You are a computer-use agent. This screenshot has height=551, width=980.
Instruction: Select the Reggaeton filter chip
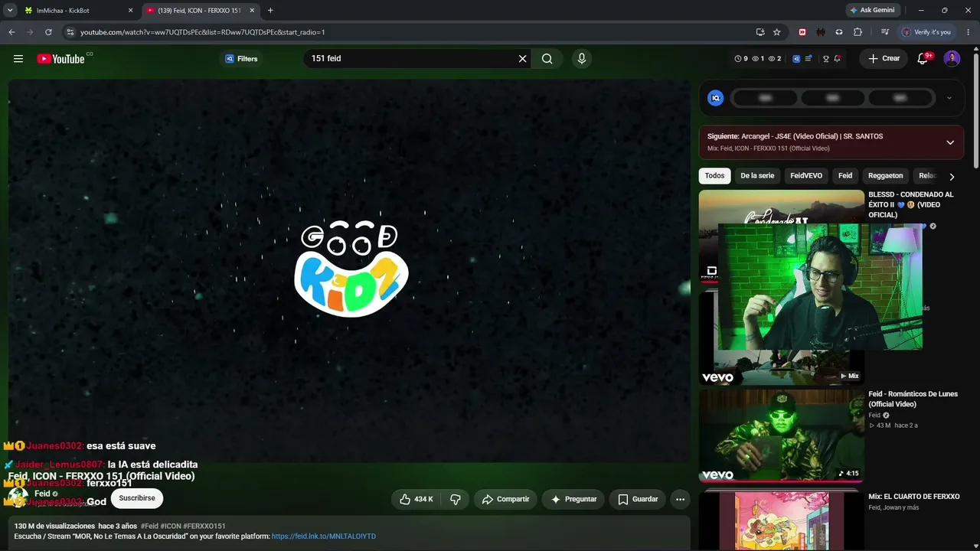886,176
